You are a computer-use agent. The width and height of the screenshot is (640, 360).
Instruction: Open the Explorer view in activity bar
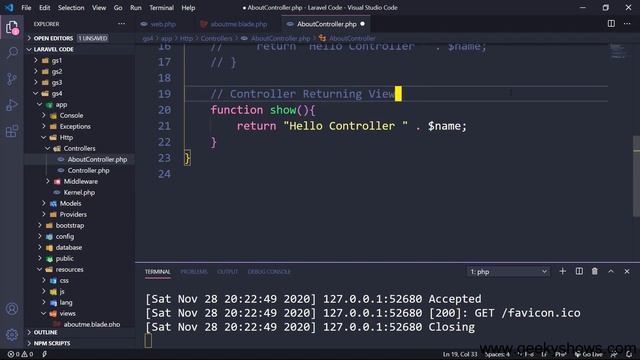pyautogui.click(x=12, y=28)
